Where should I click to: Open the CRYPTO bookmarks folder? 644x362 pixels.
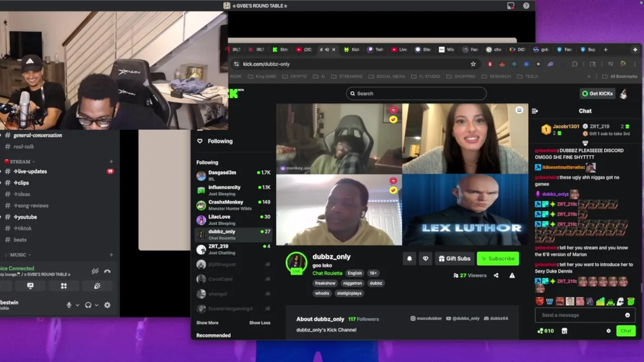point(294,76)
